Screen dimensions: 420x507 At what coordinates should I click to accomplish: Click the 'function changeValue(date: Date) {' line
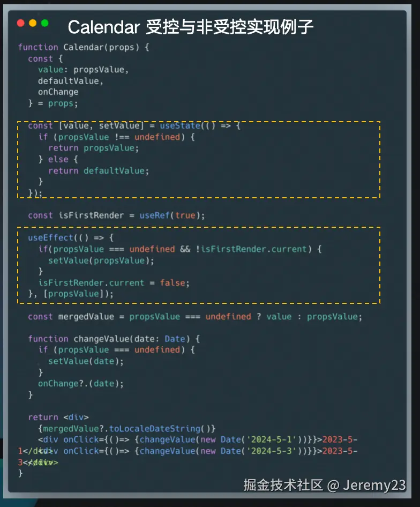point(114,339)
